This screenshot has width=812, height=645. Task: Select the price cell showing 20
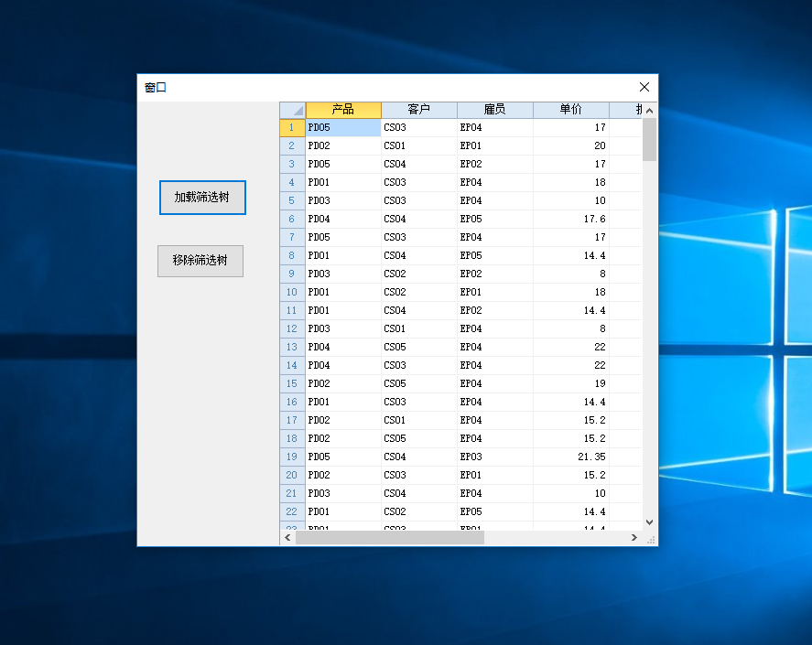pos(571,146)
